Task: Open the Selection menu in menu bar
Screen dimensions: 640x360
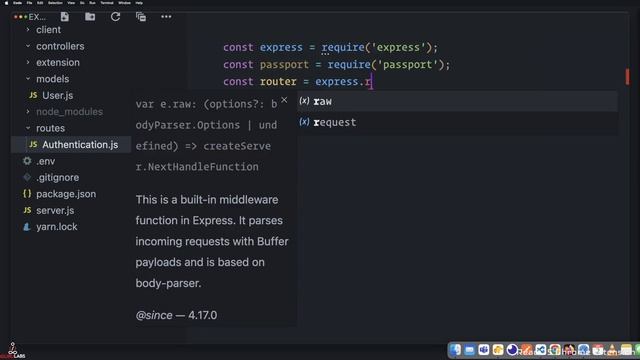Action: [55, 3]
